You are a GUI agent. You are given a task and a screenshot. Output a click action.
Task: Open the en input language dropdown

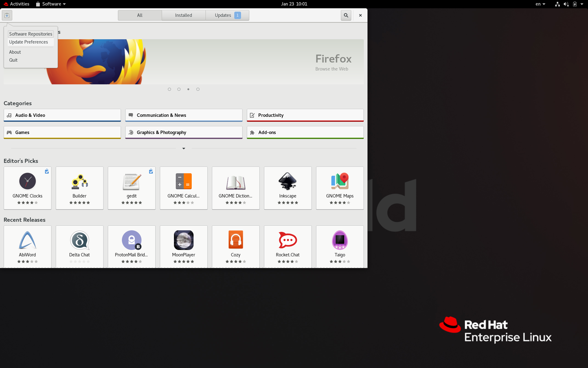(x=541, y=4)
